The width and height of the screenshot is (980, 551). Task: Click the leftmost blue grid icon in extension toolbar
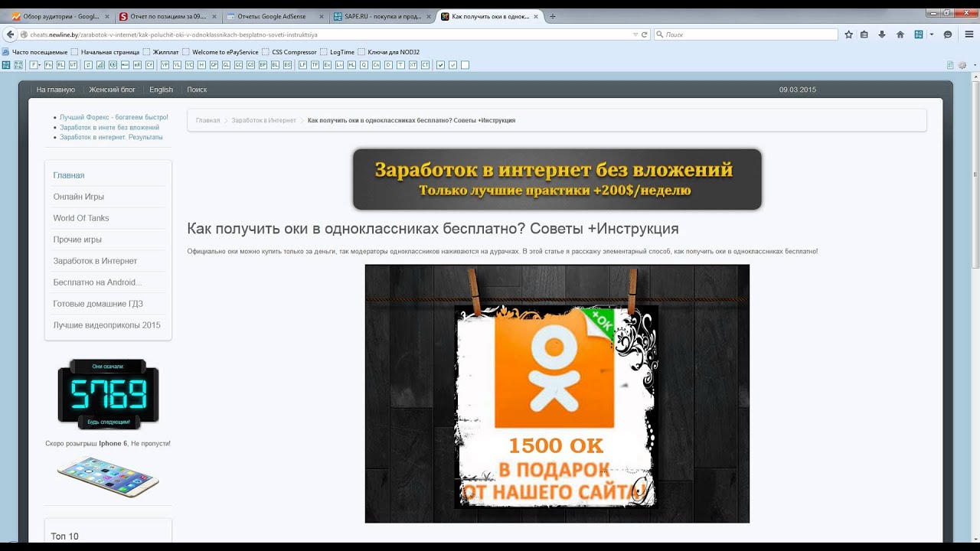coord(6,65)
